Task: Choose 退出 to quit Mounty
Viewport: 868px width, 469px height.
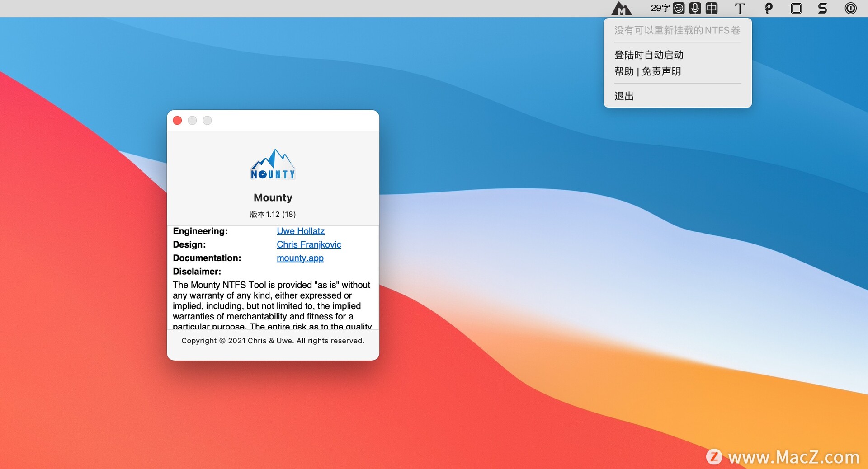Action: click(x=678, y=96)
